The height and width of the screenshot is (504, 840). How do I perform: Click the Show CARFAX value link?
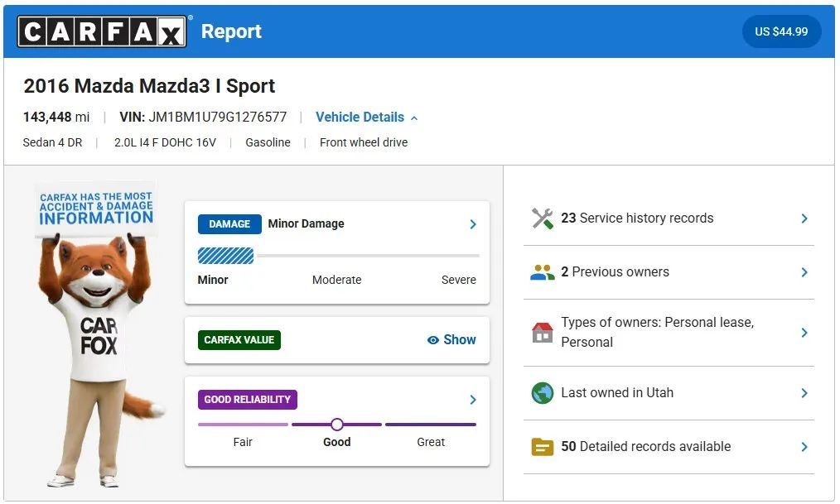pos(459,340)
